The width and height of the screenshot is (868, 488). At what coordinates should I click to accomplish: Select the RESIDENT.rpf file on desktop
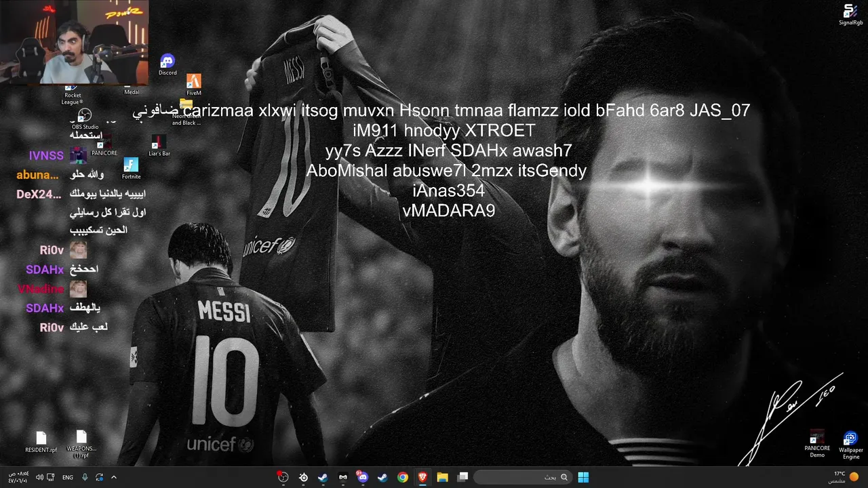[41, 442]
